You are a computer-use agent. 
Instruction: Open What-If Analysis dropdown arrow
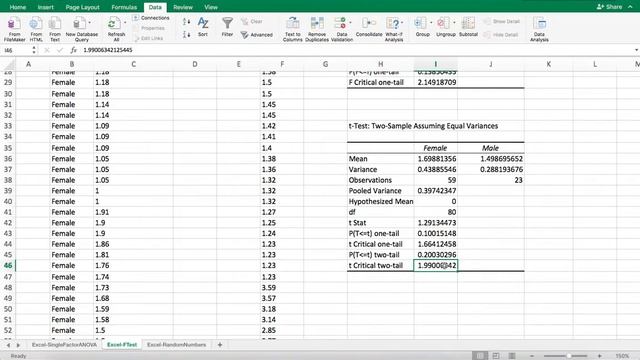[402, 23]
